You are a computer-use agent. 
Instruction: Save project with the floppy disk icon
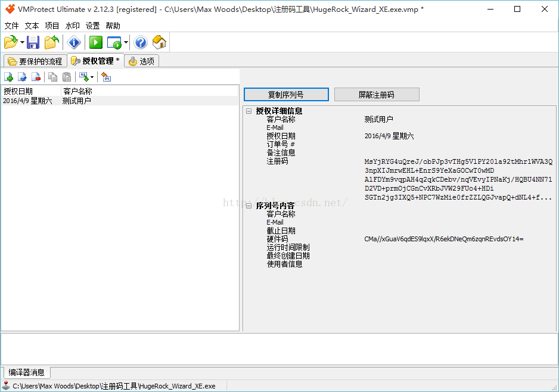point(33,42)
